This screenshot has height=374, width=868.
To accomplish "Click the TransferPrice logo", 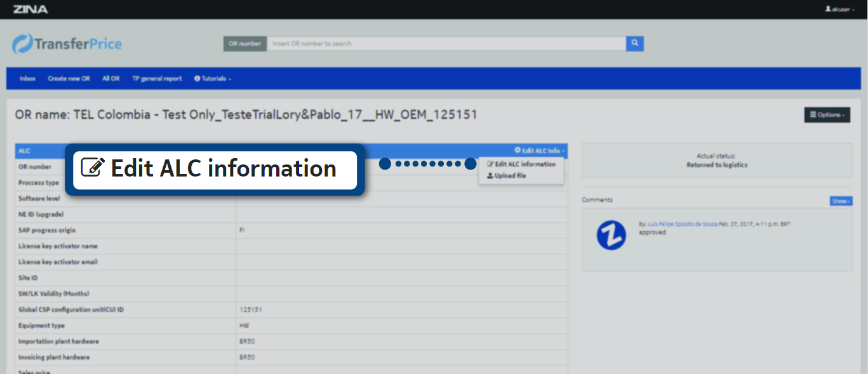I will point(67,44).
